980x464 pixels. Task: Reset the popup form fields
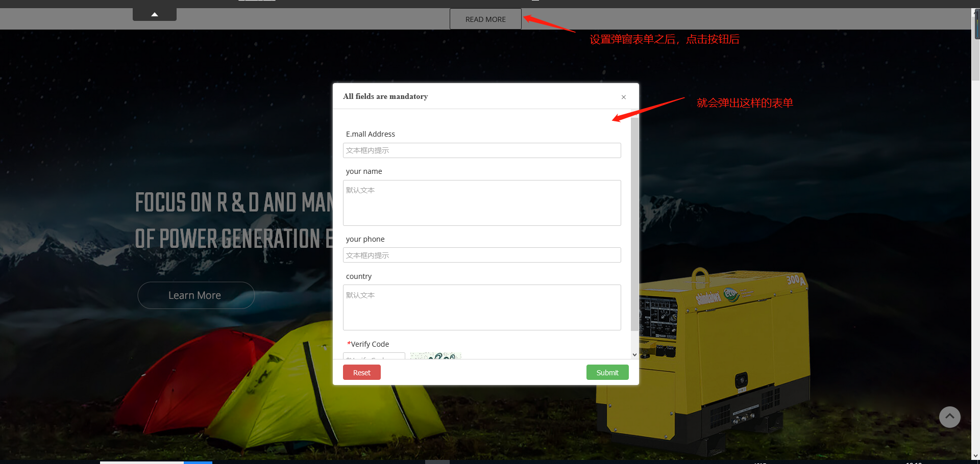(x=361, y=372)
